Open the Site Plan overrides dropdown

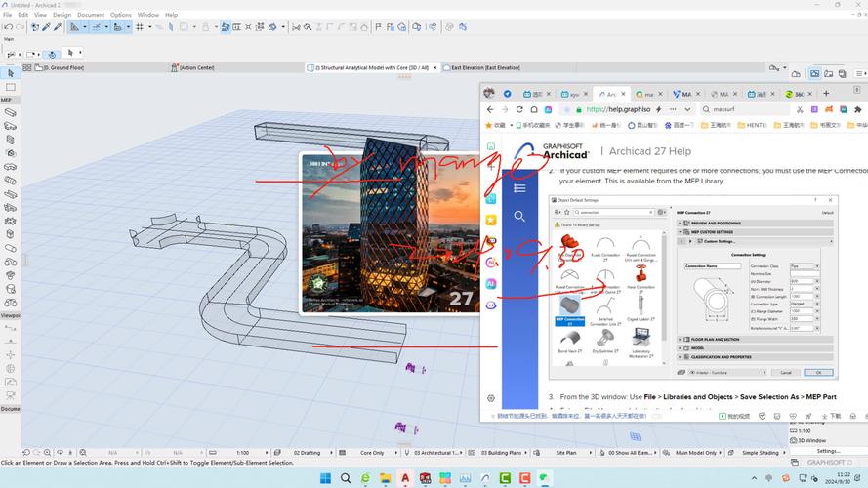pyautogui.click(x=566, y=453)
